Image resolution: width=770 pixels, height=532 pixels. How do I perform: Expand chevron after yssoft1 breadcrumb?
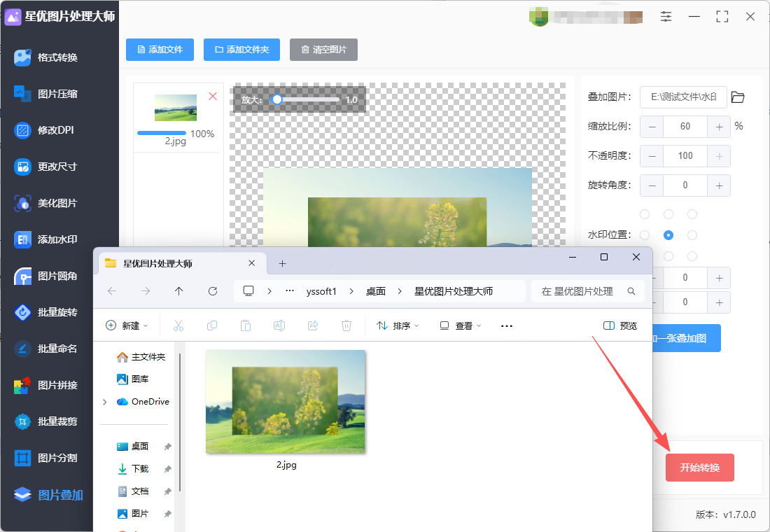[x=351, y=291]
